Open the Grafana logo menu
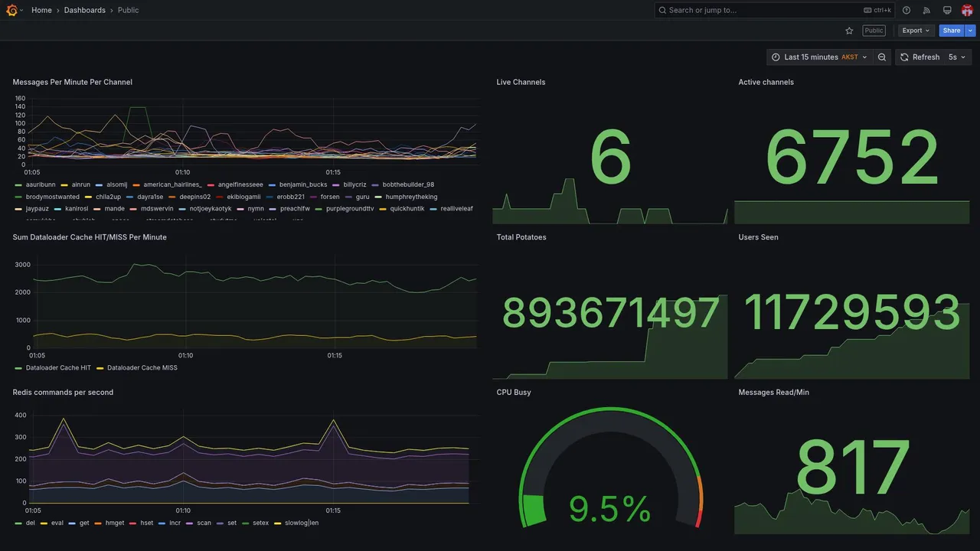The height and width of the screenshot is (551, 980). (x=11, y=10)
